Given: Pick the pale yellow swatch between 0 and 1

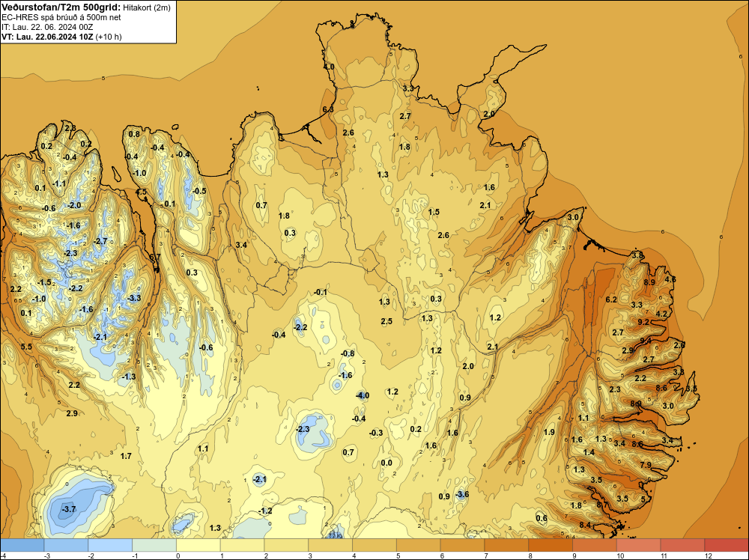Looking at the screenshot, I should click(x=198, y=545).
